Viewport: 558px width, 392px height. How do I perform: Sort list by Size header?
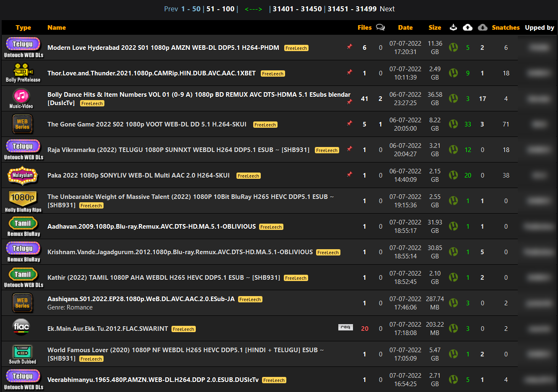click(435, 28)
